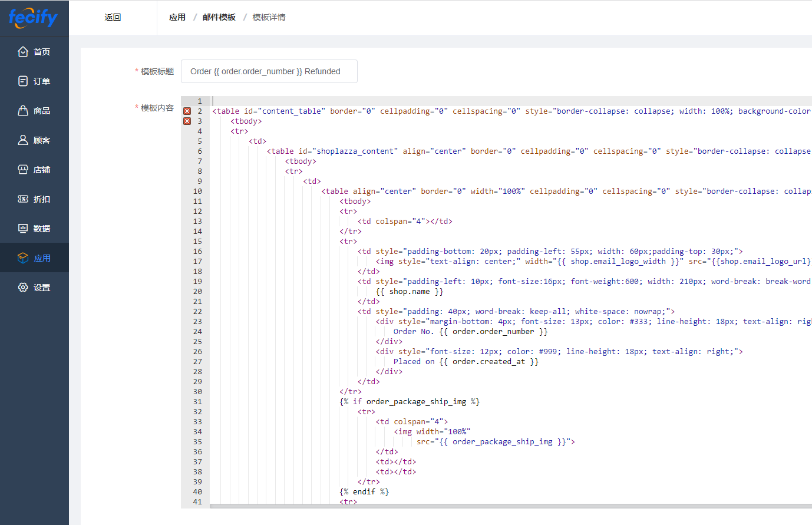Click the '{% endif %}' code line
The width and height of the screenshot is (812, 525).
click(x=364, y=492)
